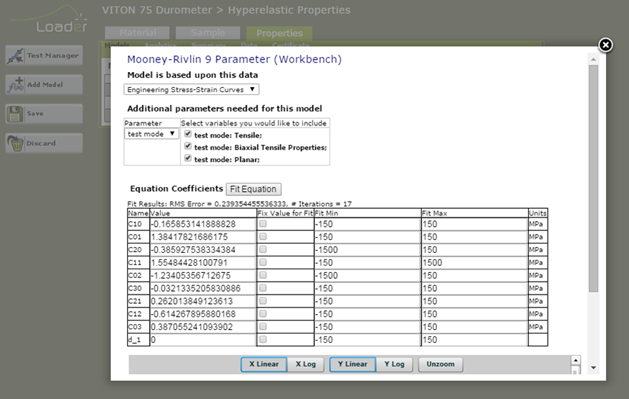Click the C20 value field
Image resolution: width=629 pixels, height=399 pixels.
click(203, 250)
